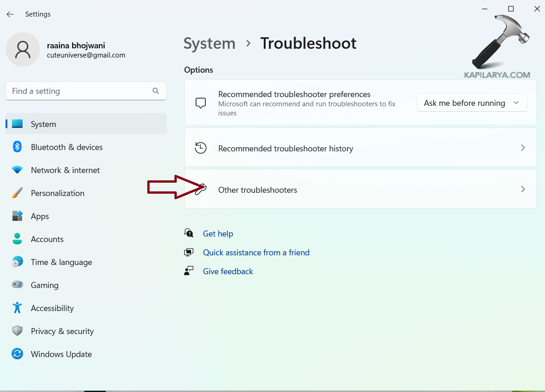Click the Privacy & security shield icon

tap(17, 331)
